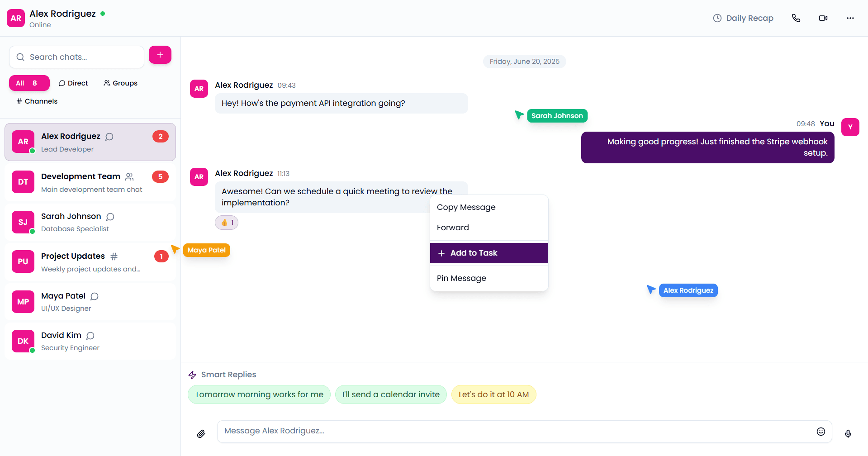Pick the 'Let's do it at 10 AM' suggestion
868x456 pixels.
pos(493,394)
